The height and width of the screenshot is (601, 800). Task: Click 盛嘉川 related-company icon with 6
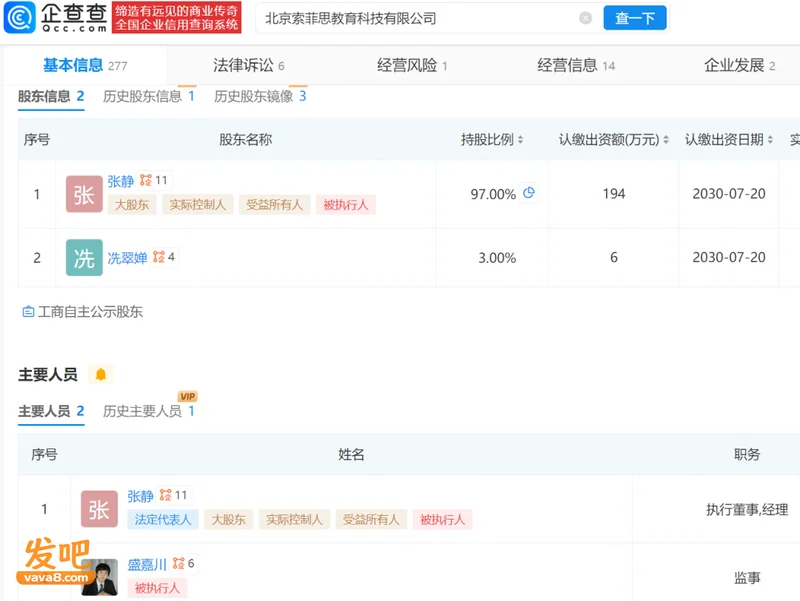pos(184,564)
